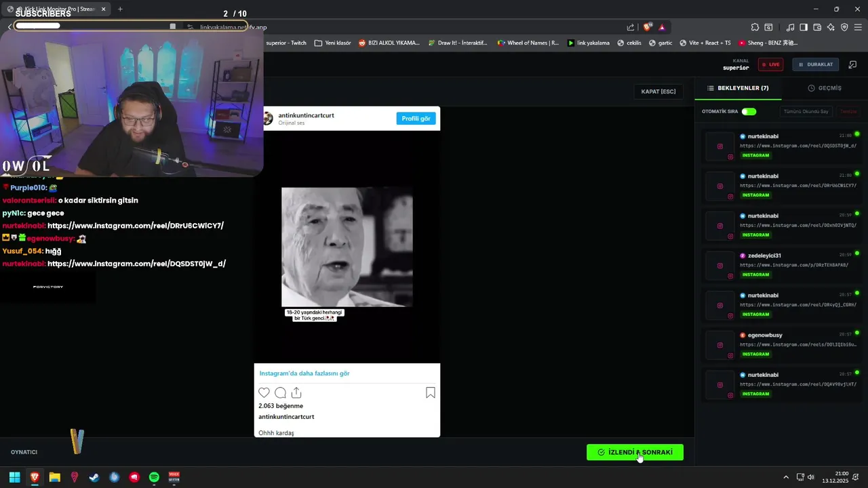The image size is (868, 488).
Task: Open the link yakalama bookmark
Action: tap(588, 43)
